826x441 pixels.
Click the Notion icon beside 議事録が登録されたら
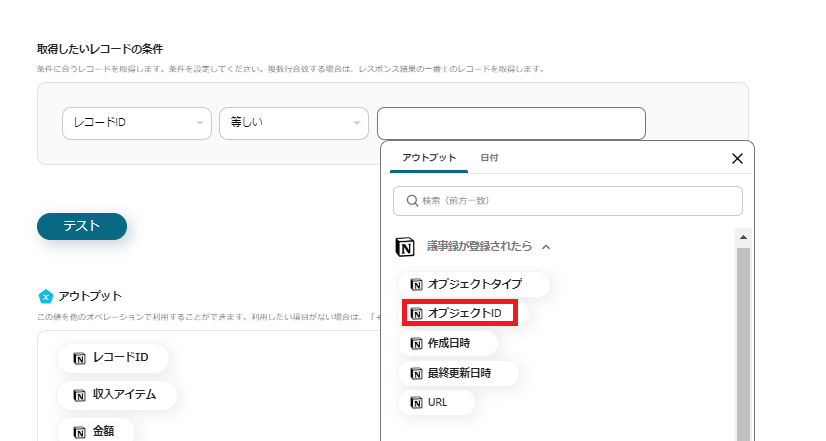click(x=405, y=247)
